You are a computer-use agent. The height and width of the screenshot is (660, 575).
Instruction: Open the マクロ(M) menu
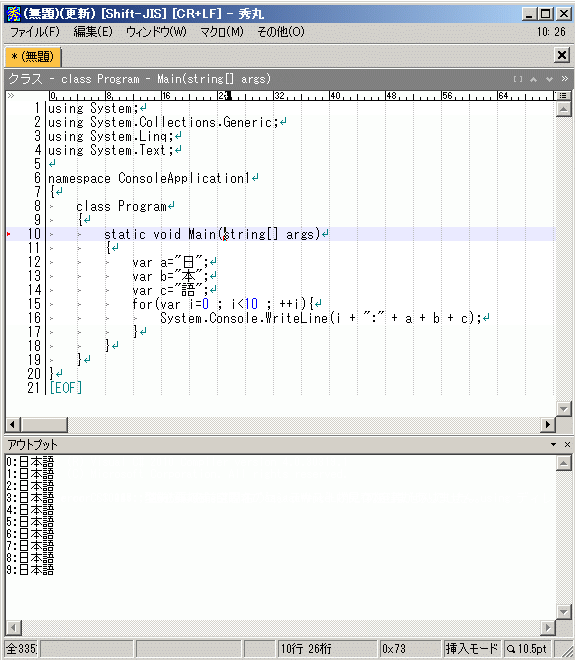(x=221, y=32)
